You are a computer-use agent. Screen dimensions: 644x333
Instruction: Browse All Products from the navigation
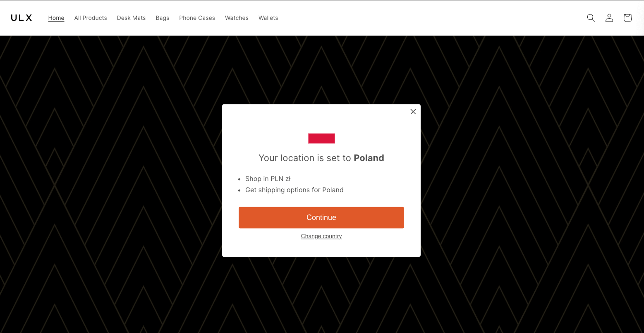pos(91,18)
